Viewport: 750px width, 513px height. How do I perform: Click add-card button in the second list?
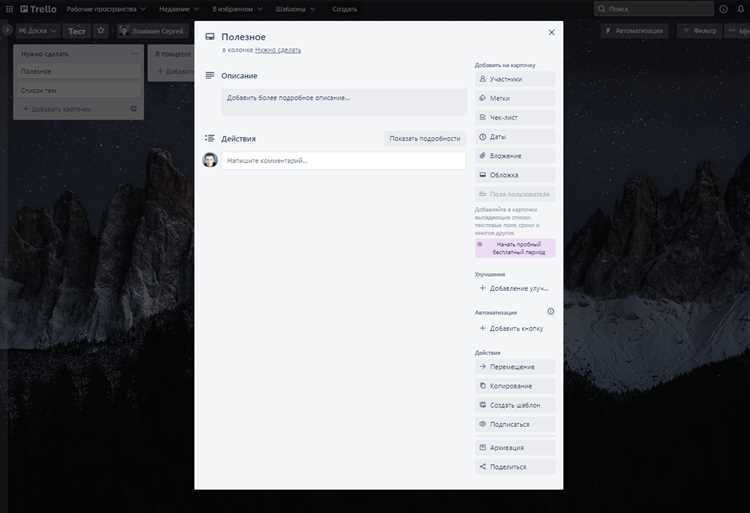point(175,71)
